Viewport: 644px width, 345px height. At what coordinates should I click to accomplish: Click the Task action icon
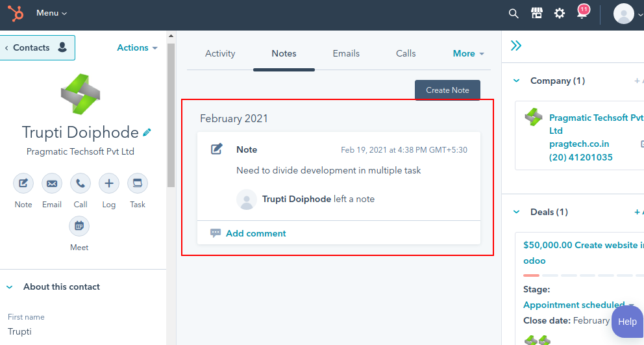138,183
